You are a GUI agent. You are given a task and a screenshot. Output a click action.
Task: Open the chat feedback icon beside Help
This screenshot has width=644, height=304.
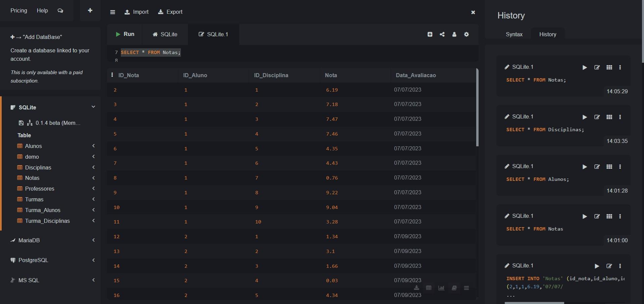click(x=60, y=11)
